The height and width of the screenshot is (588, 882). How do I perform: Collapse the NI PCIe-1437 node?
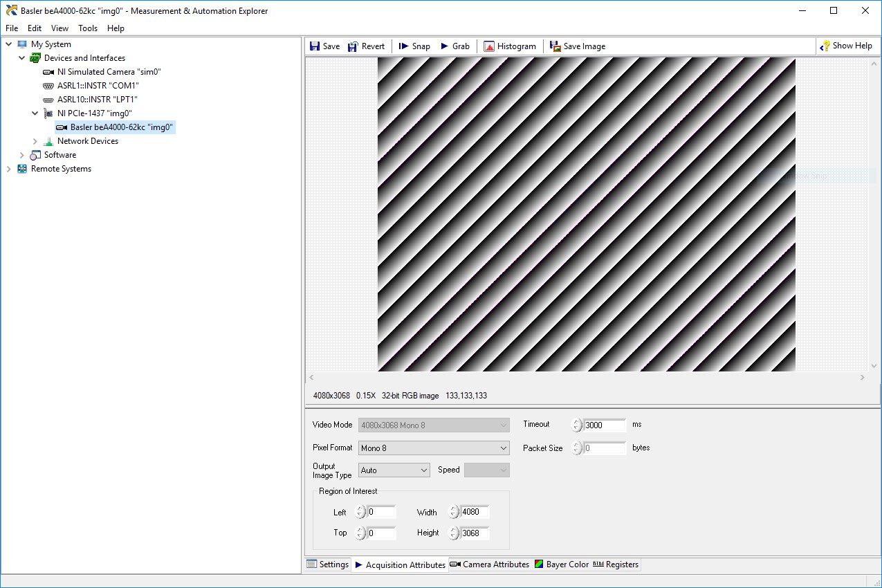(x=35, y=113)
